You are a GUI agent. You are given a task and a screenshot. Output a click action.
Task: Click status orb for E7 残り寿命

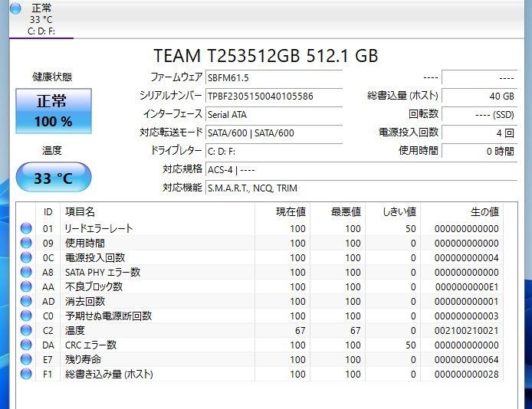26,359
